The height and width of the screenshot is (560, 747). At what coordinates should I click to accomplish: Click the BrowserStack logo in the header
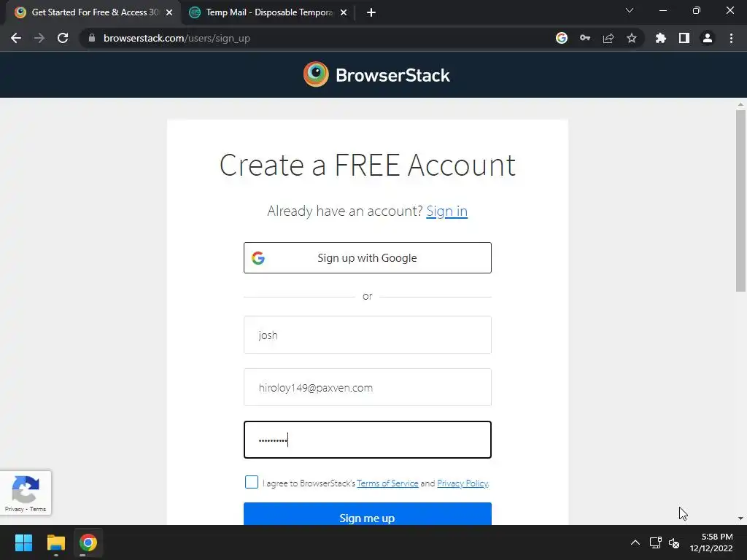(376, 75)
